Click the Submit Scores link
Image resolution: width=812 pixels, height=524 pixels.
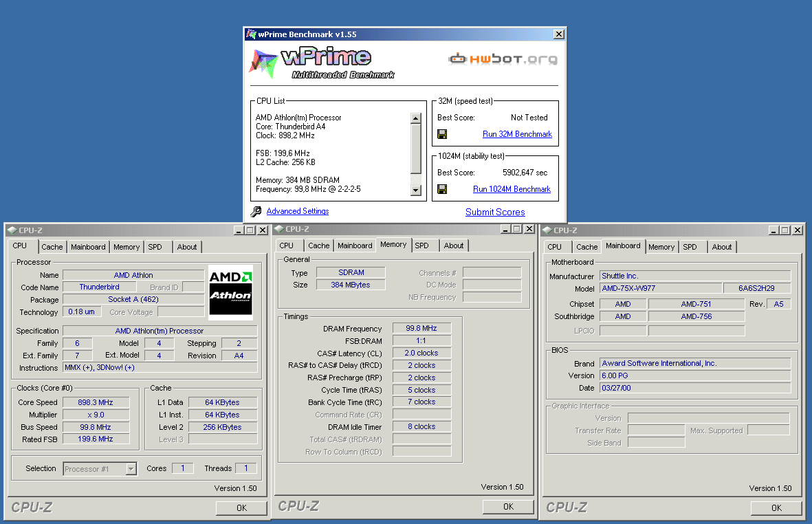[495, 212]
